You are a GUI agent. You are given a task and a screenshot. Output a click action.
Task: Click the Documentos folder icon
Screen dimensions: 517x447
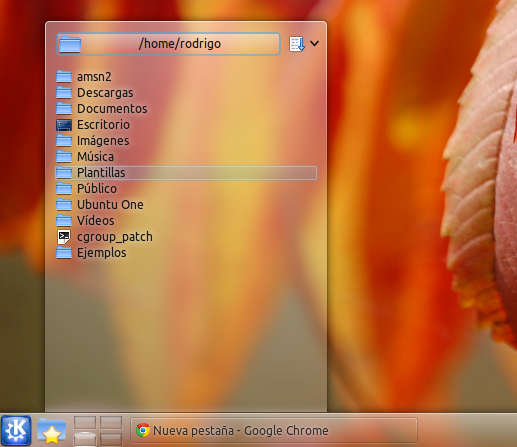pyautogui.click(x=64, y=108)
